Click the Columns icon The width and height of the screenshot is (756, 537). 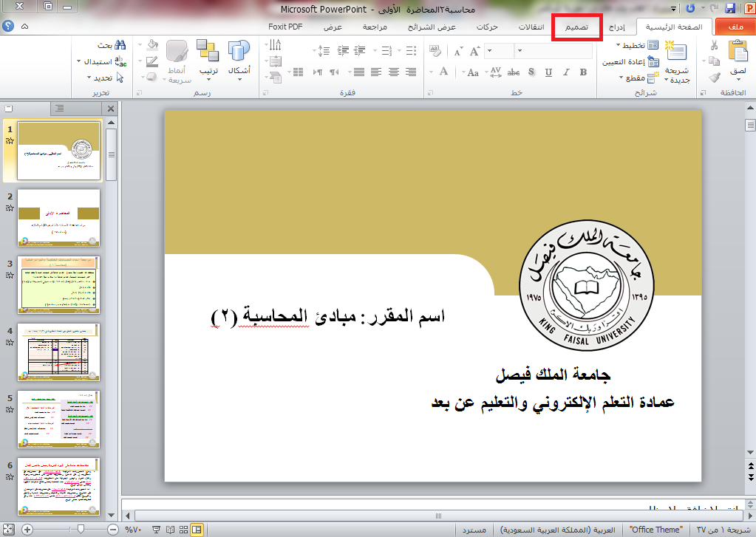tap(298, 72)
